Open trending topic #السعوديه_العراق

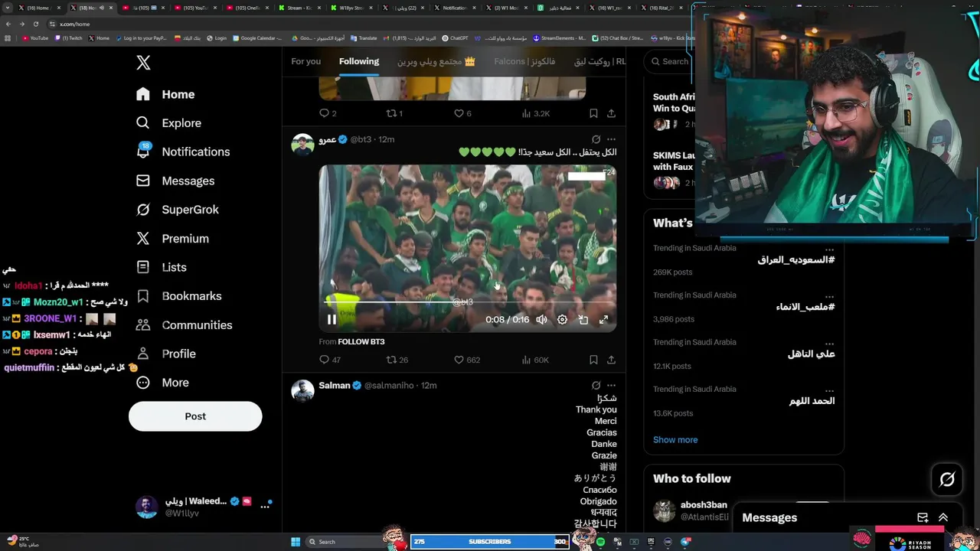click(x=796, y=260)
